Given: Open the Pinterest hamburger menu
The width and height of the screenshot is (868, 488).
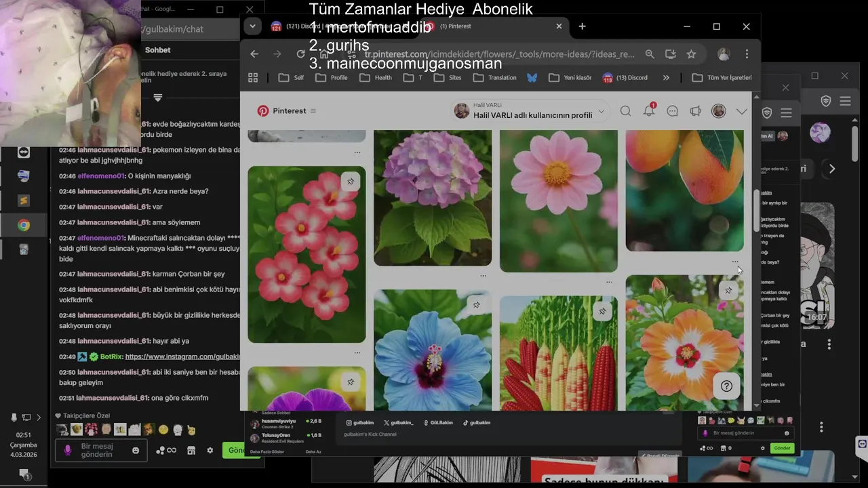Looking at the screenshot, I should tap(313, 111).
